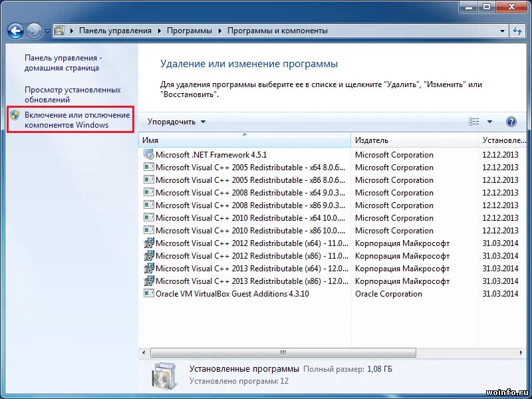532x399 pixels.
Task: Click install date 12.12.2013 in .NET Framework row
Action: click(501, 155)
